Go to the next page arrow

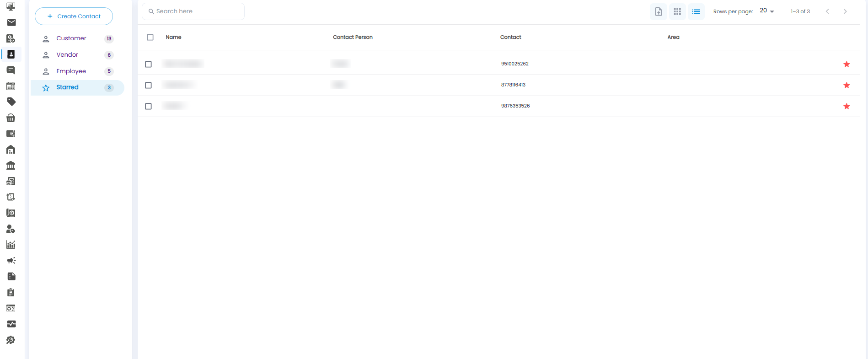tap(845, 11)
